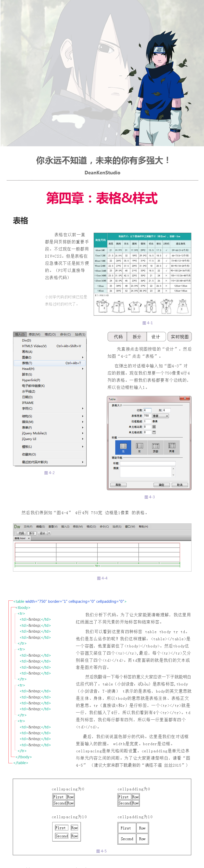Open 查看(V) menu in Dreamweaver window

[53, 526]
